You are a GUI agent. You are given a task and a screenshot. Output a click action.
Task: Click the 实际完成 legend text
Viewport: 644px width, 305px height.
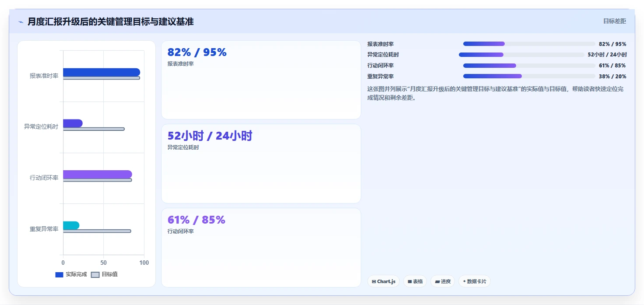coord(76,275)
